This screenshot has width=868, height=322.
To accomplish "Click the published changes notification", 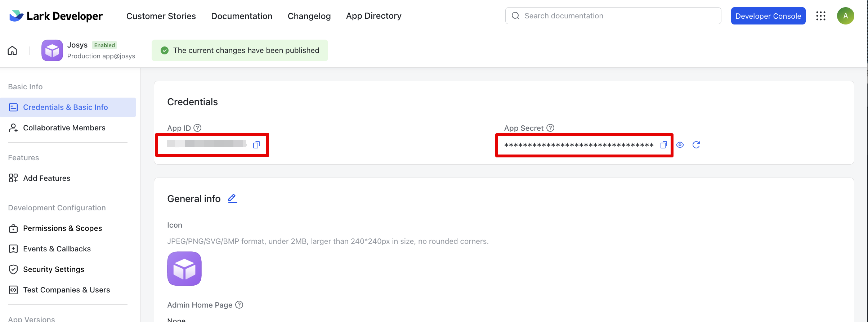I will point(240,50).
